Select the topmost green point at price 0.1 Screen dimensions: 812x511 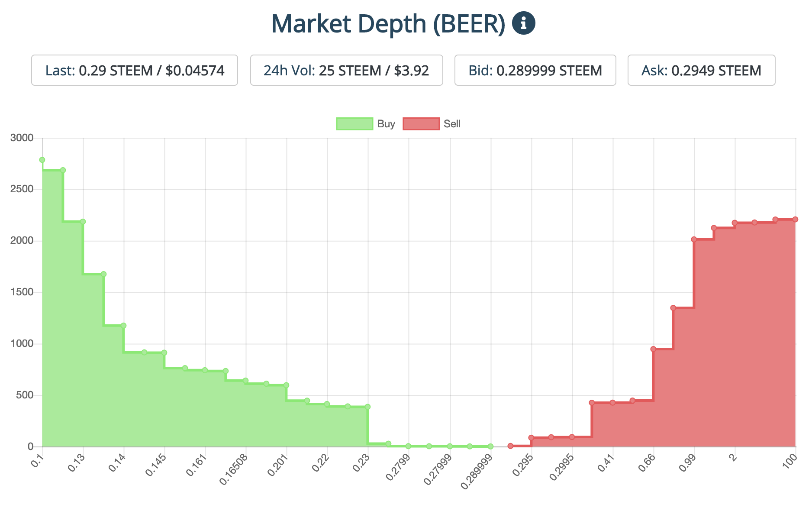[x=42, y=160]
